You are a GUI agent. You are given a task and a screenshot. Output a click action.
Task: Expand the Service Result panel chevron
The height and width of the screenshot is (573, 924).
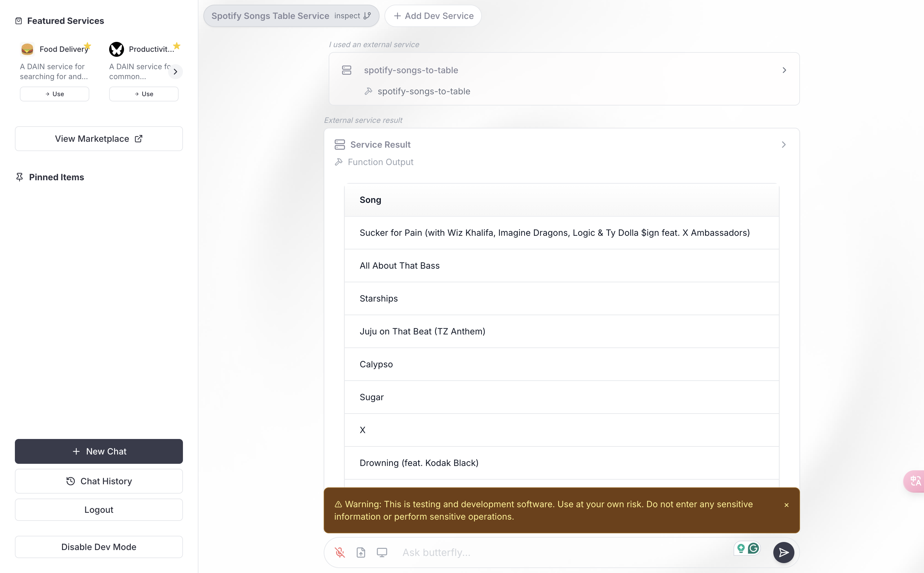tap(784, 144)
